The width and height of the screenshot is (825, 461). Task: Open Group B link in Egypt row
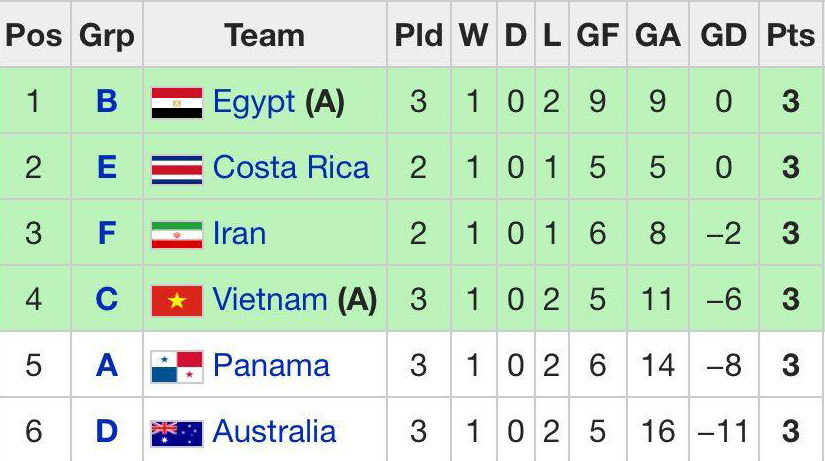(107, 102)
